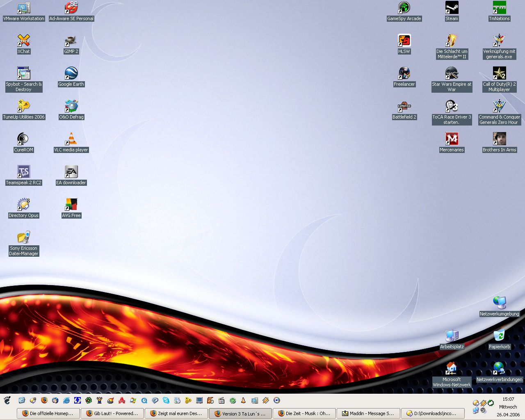Select the Teamspeak 2 RC2 shortcut
This screenshot has height=420, width=525.
(x=23, y=172)
